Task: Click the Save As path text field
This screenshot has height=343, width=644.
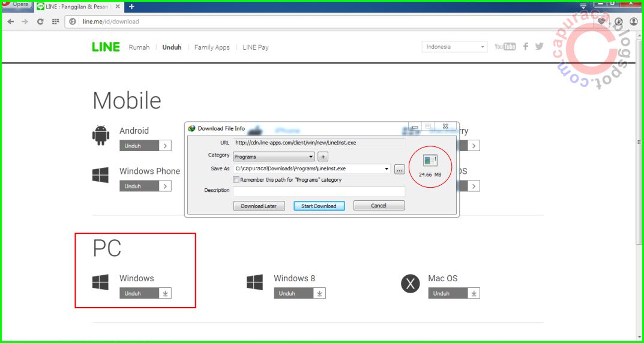Action: [x=308, y=169]
